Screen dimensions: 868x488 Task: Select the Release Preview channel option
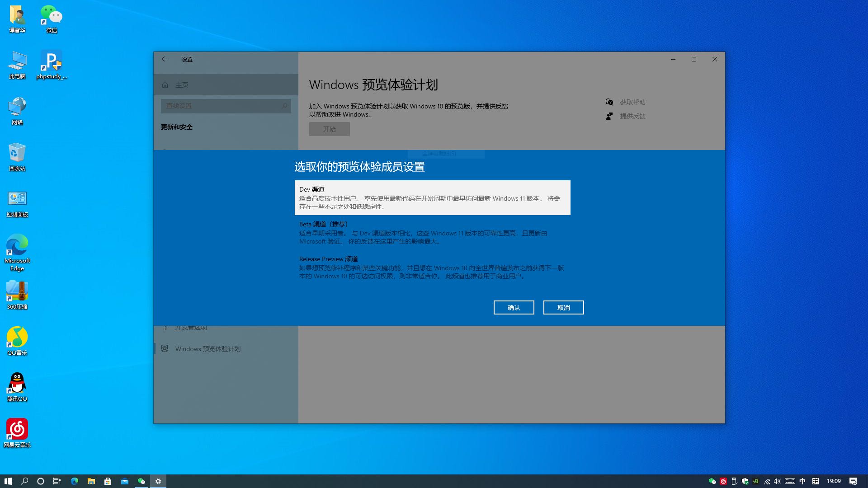432,267
